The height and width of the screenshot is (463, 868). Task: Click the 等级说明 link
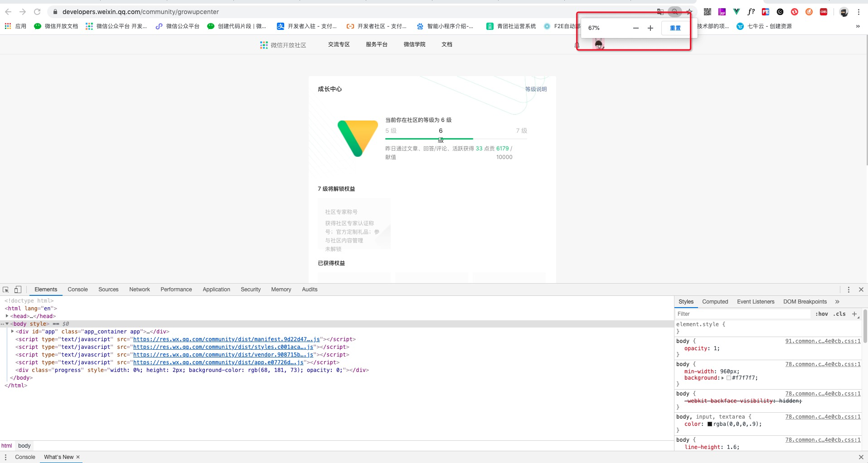coord(536,89)
